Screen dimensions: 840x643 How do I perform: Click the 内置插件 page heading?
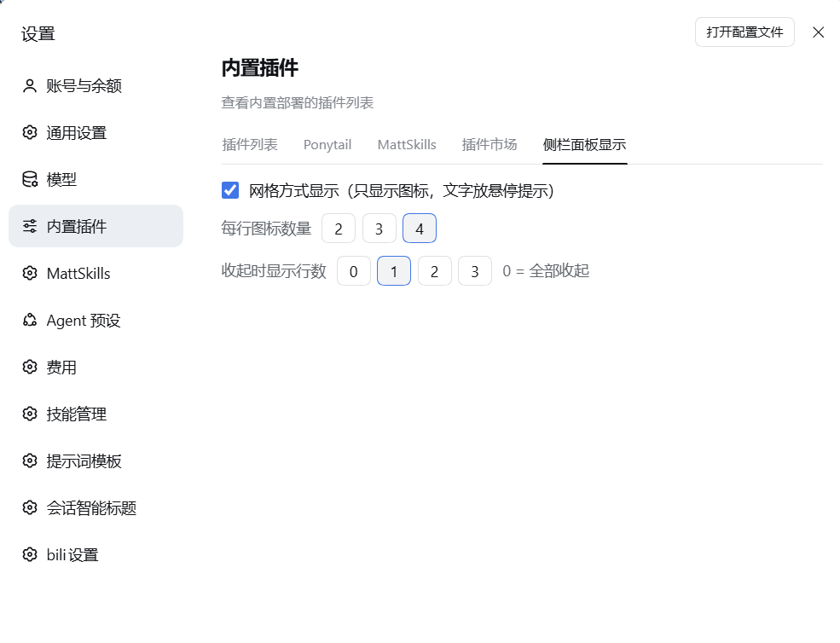point(260,68)
